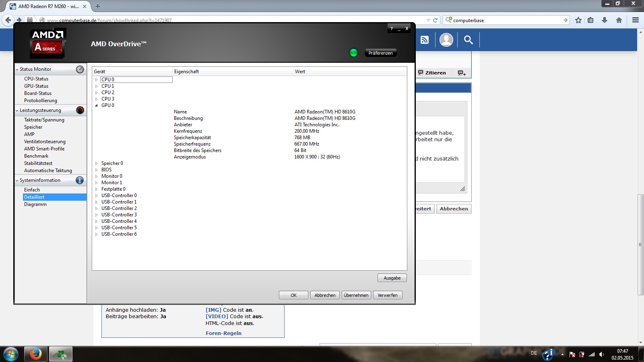Click the browser back button
644x362 pixels.
[8, 20]
